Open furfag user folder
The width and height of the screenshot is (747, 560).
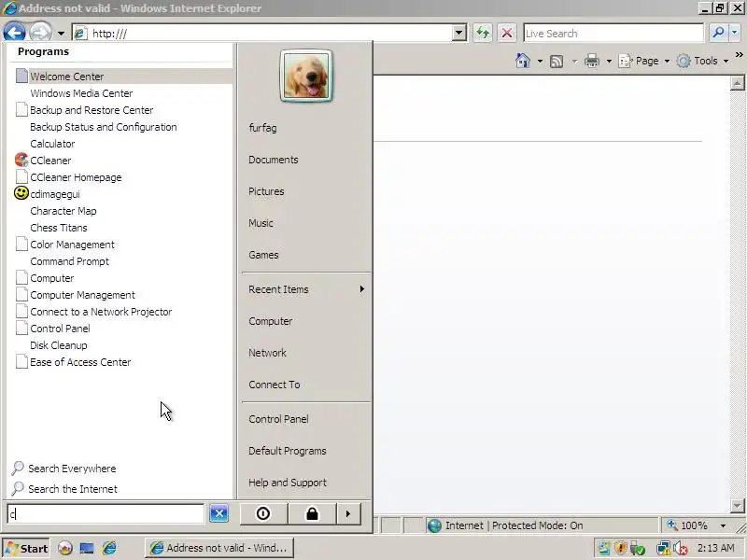click(262, 128)
